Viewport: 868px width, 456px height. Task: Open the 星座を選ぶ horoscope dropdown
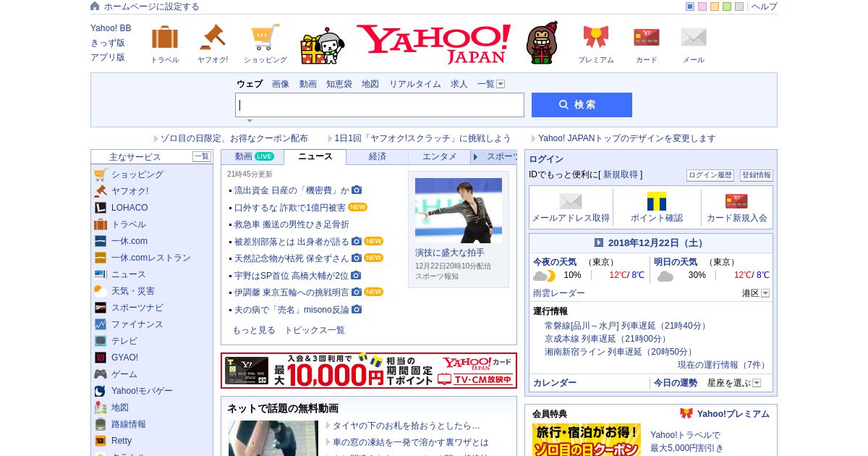[757, 383]
